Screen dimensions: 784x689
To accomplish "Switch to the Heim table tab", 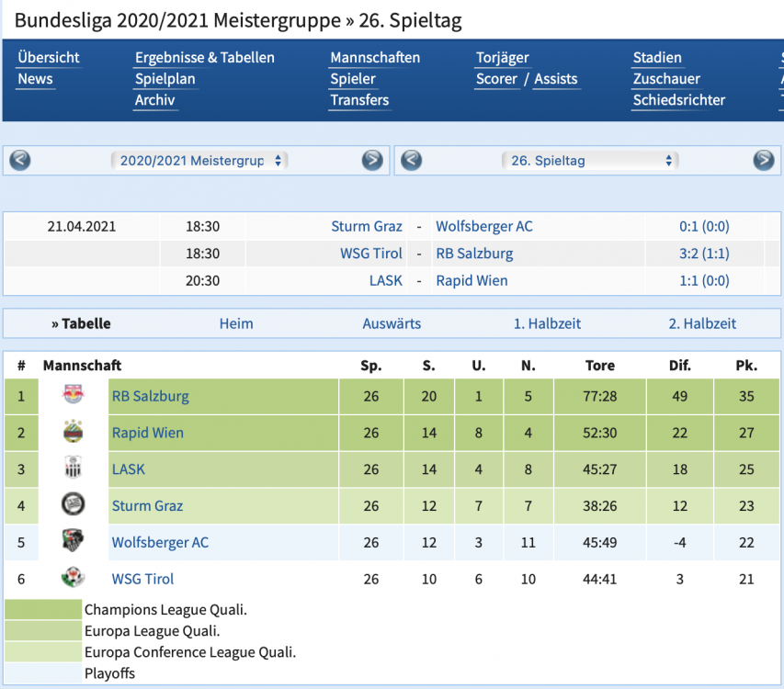I will point(236,323).
